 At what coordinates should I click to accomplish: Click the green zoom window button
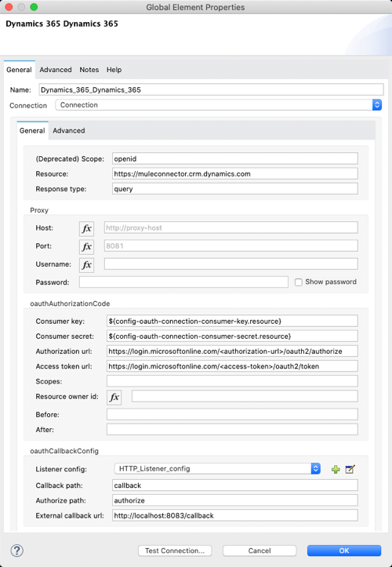coord(34,7)
